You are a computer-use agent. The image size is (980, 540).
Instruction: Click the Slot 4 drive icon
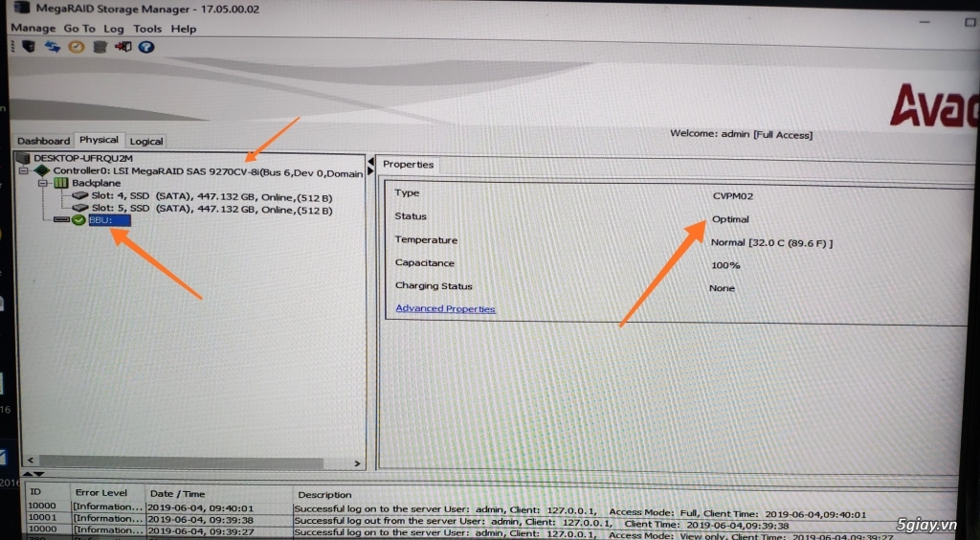[80, 195]
